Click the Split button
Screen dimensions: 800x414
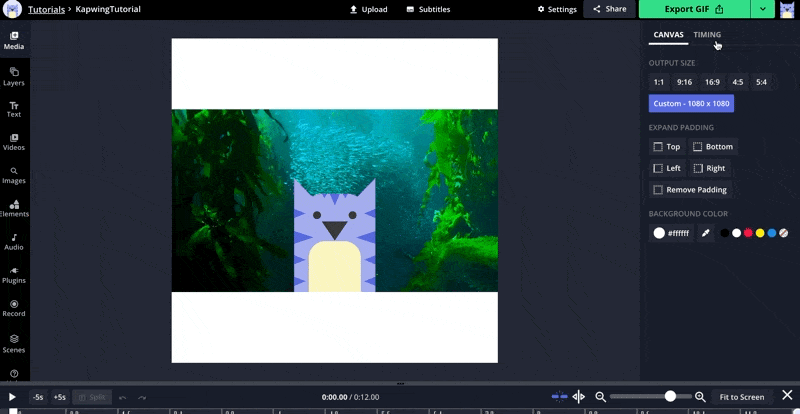92,397
